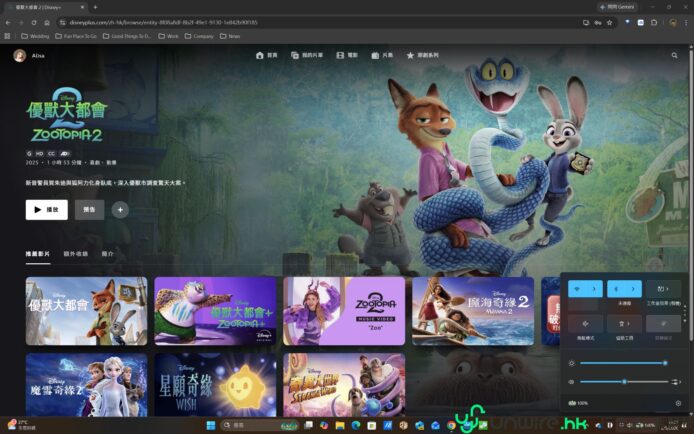Open the 電影 movies menu
This screenshot has height=434, width=694.
(x=347, y=55)
